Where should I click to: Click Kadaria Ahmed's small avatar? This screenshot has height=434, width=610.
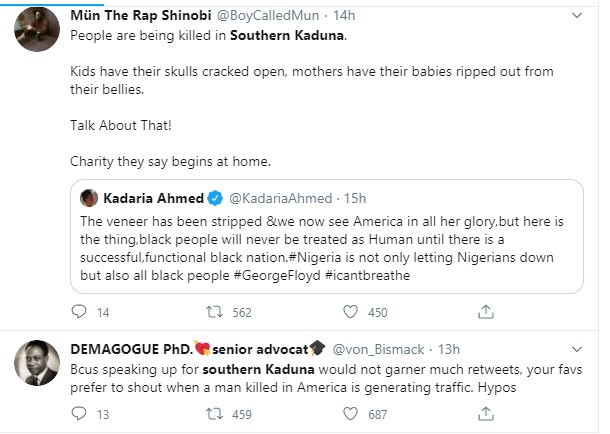[x=88, y=197]
